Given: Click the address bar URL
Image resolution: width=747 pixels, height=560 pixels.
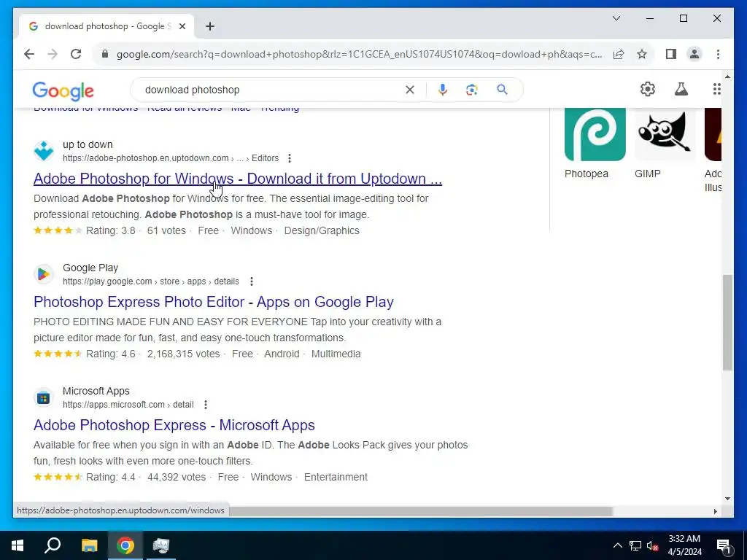Looking at the screenshot, I should point(359,54).
